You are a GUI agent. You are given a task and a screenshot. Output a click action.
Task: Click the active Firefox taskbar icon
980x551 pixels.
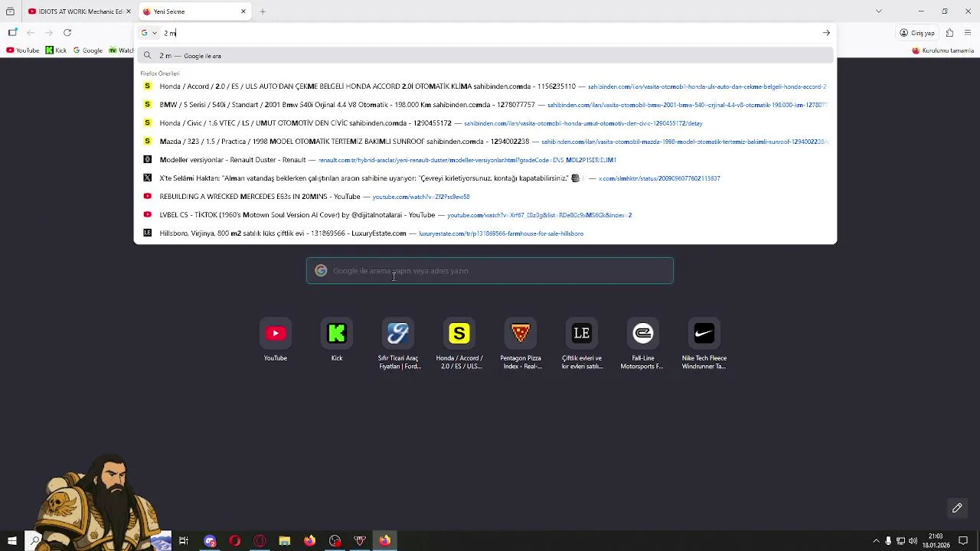[x=384, y=541]
